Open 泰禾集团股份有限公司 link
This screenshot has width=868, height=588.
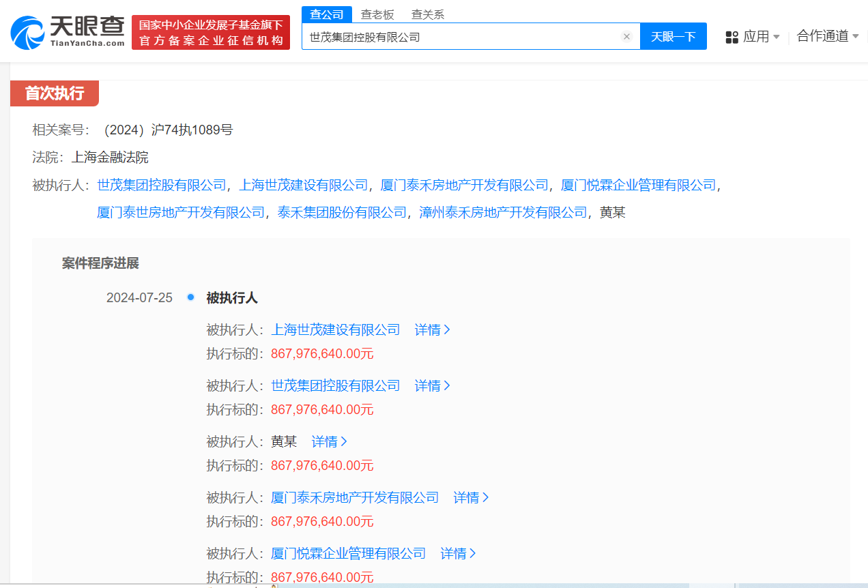pos(341,213)
